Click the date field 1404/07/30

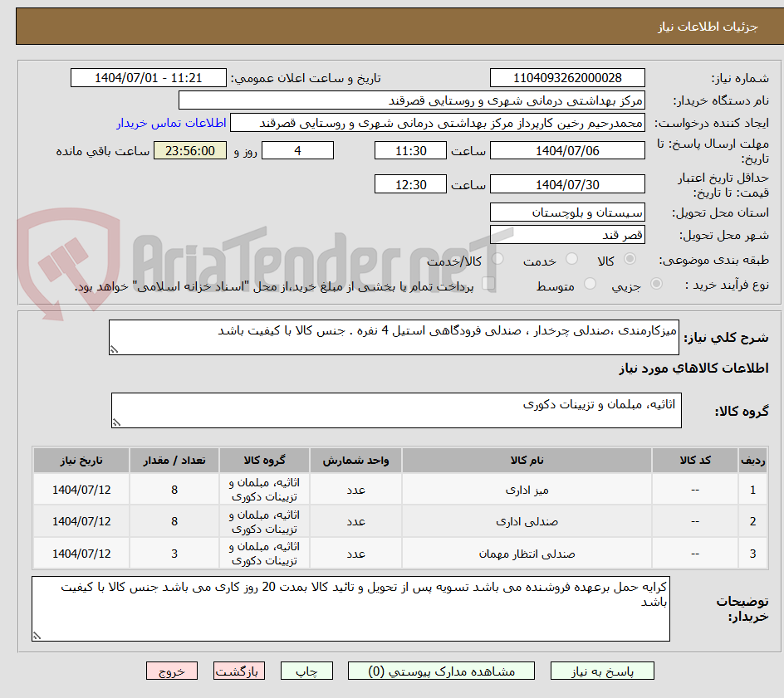[x=569, y=183]
